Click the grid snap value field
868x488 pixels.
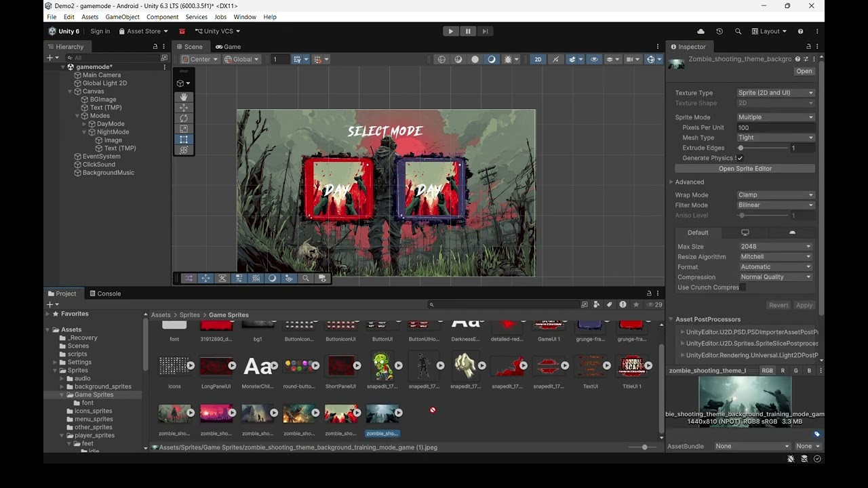[x=279, y=59]
